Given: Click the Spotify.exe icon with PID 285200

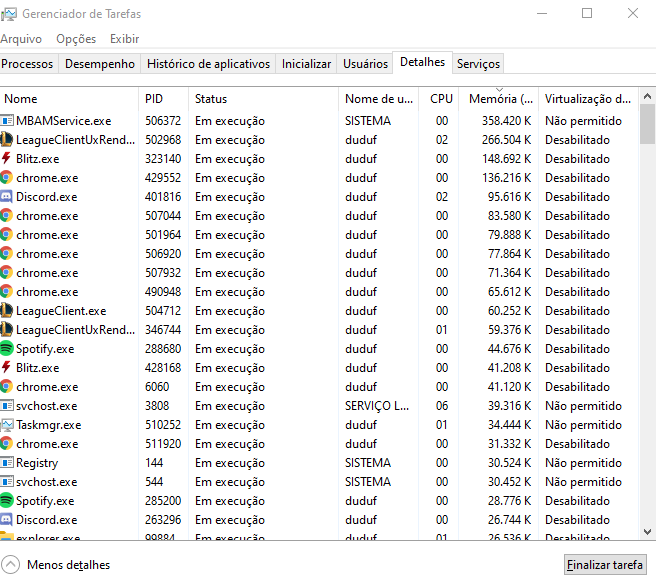Looking at the screenshot, I should (x=7, y=500).
